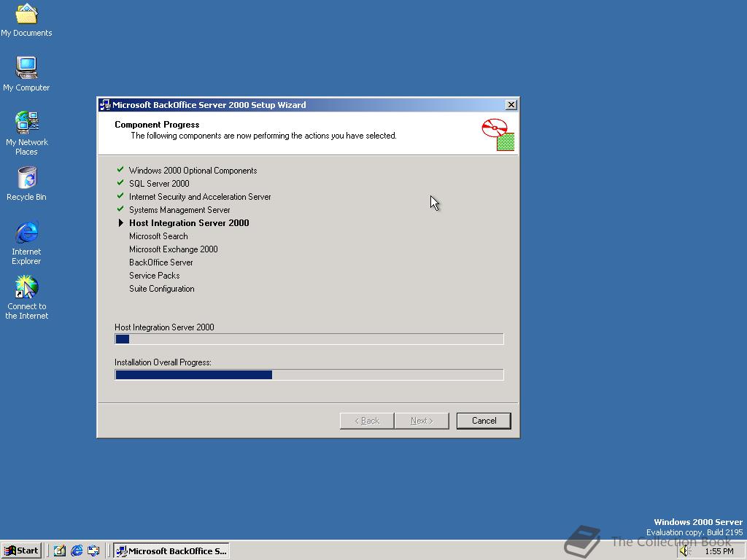Click the Show Desktop quick launch icon
This screenshot has height=560, width=747.
point(60,551)
